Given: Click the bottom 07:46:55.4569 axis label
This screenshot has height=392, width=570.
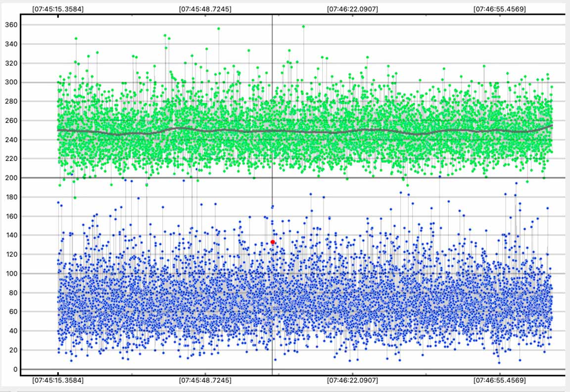Looking at the screenshot, I should click(x=499, y=381).
